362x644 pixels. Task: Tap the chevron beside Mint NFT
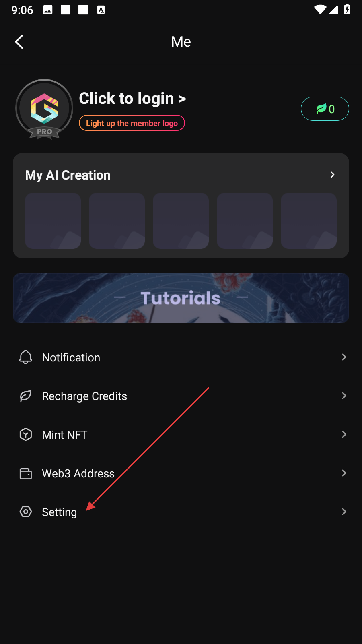(344, 434)
